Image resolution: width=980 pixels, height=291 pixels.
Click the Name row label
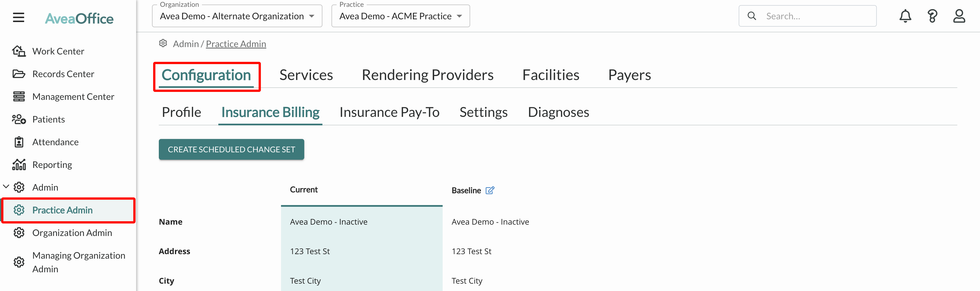(x=170, y=222)
